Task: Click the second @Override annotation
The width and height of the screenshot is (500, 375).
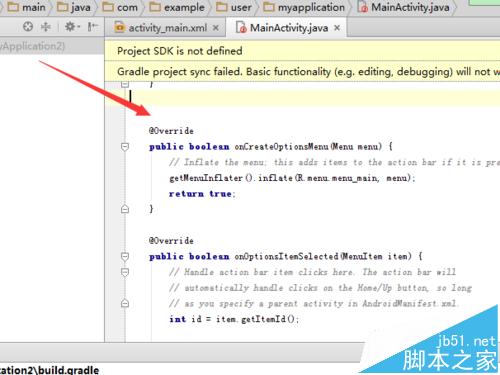Action: 171,241
